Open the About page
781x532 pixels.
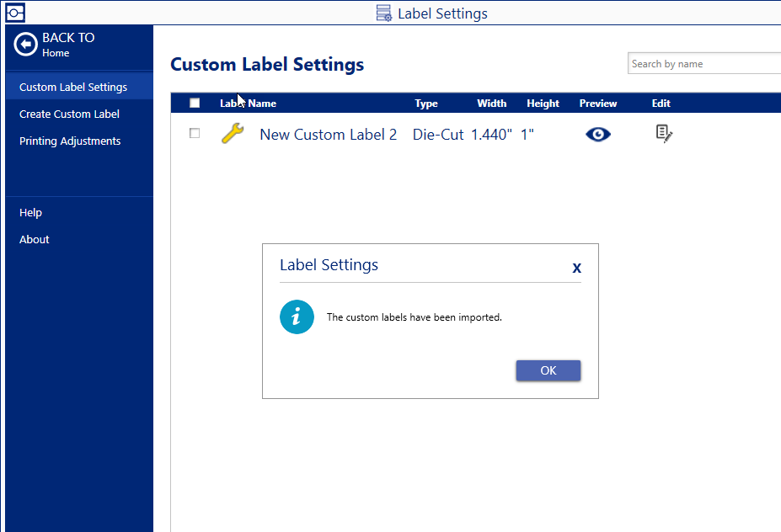pos(35,239)
